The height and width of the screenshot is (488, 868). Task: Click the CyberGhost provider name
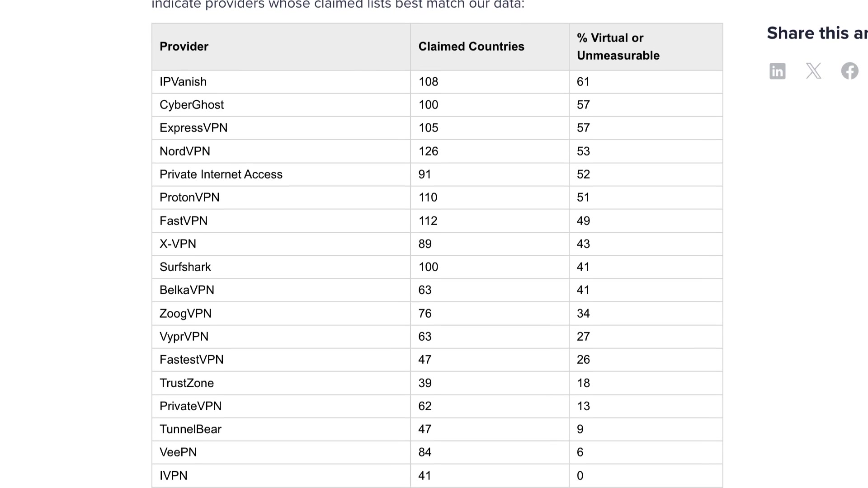191,105
